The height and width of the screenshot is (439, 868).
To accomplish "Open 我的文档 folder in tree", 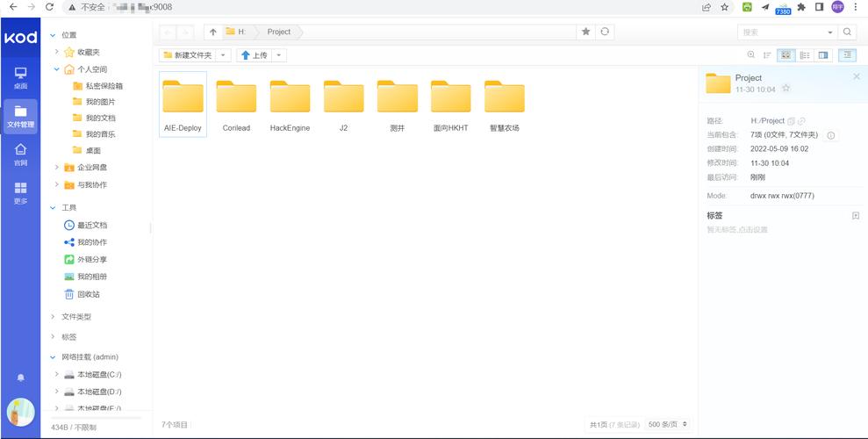I will (94, 118).
